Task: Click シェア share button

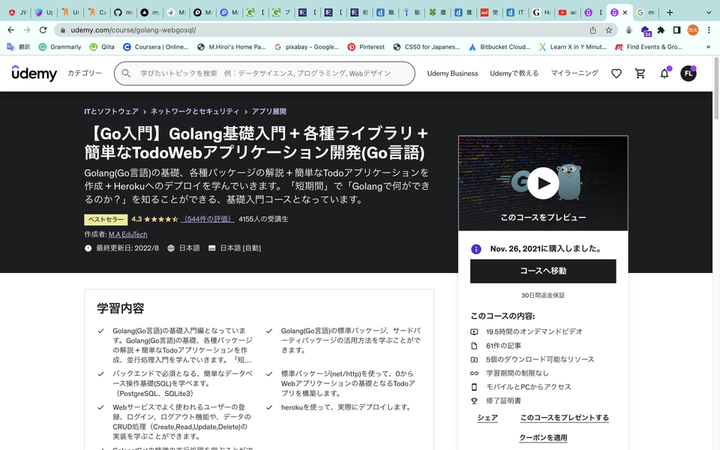Action: [487, 418]
